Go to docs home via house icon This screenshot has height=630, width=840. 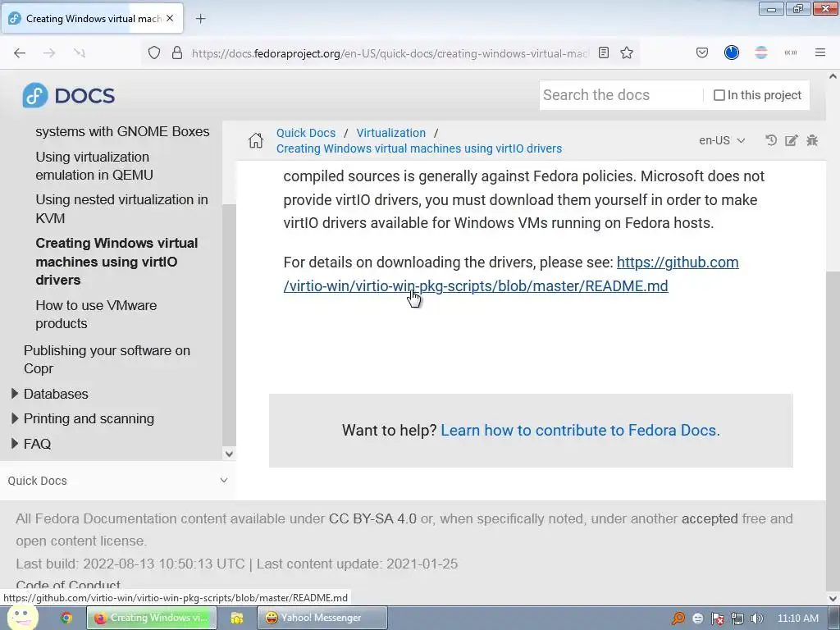click(x=256, y=140)
